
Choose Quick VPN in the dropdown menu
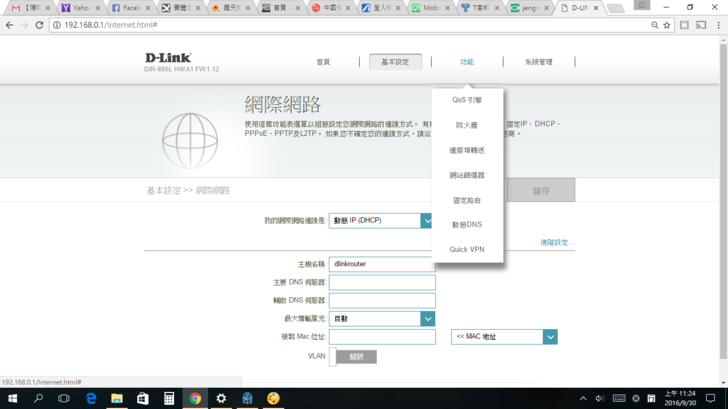pos(467,250)
